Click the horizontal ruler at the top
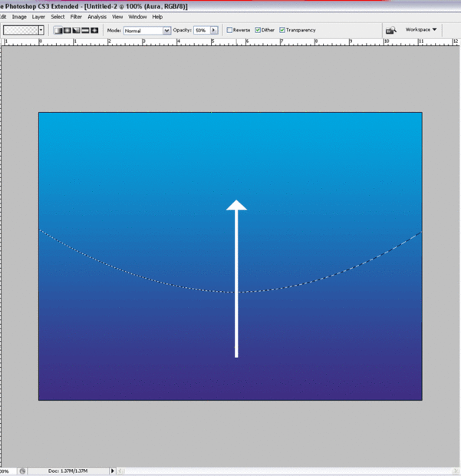 (x=230, y=42)
